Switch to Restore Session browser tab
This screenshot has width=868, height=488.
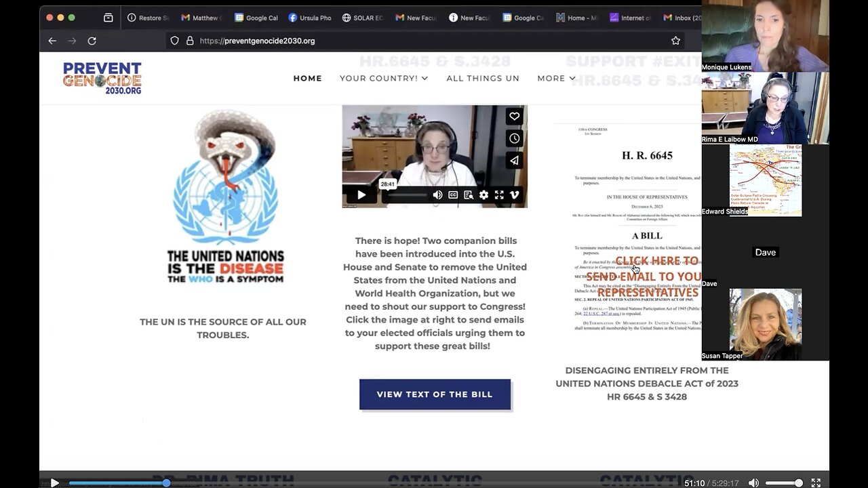tap(149, 18)
